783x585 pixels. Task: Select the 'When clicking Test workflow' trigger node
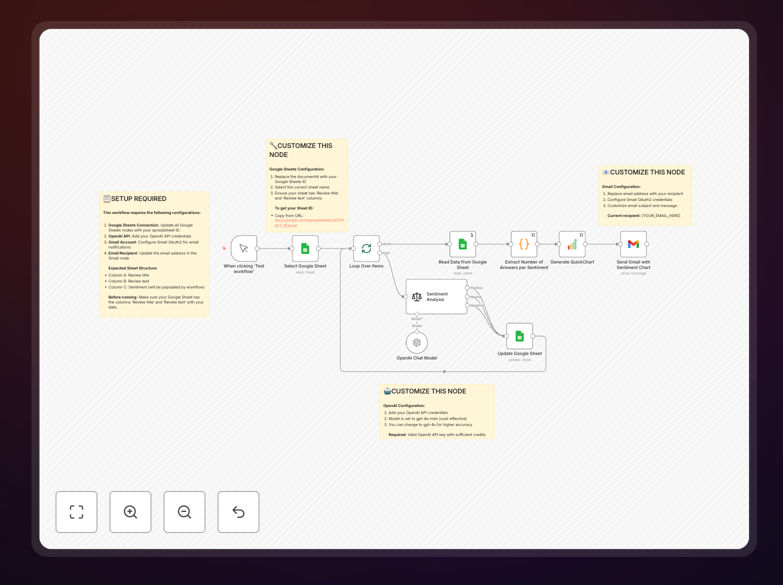coord(244,248)
